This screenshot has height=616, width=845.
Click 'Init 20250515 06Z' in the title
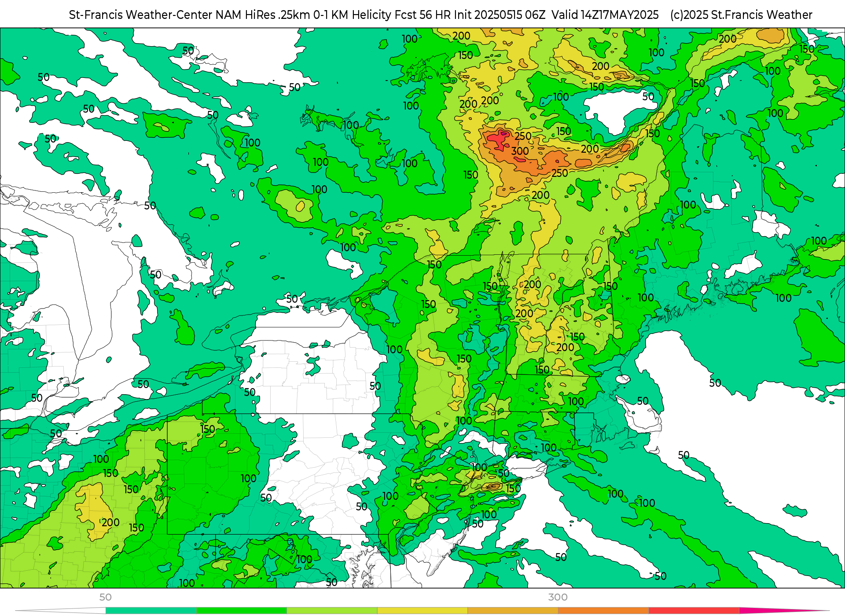(500, 15)
